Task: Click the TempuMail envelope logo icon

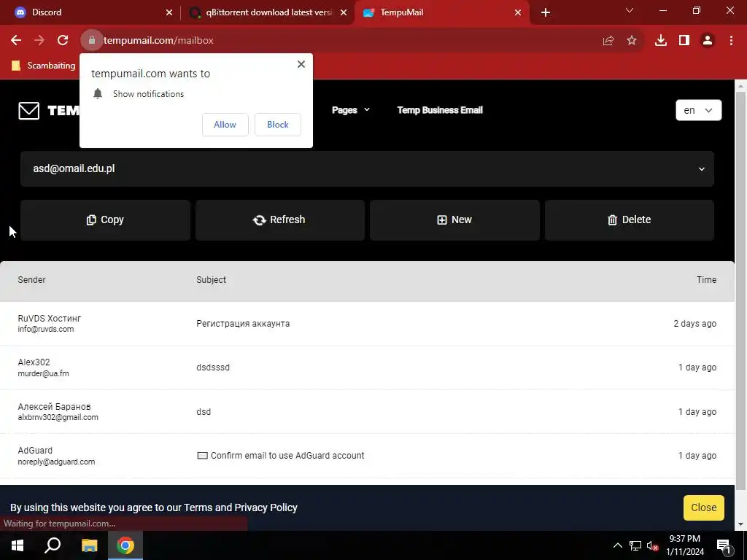Action: click(x=29, y=111)
